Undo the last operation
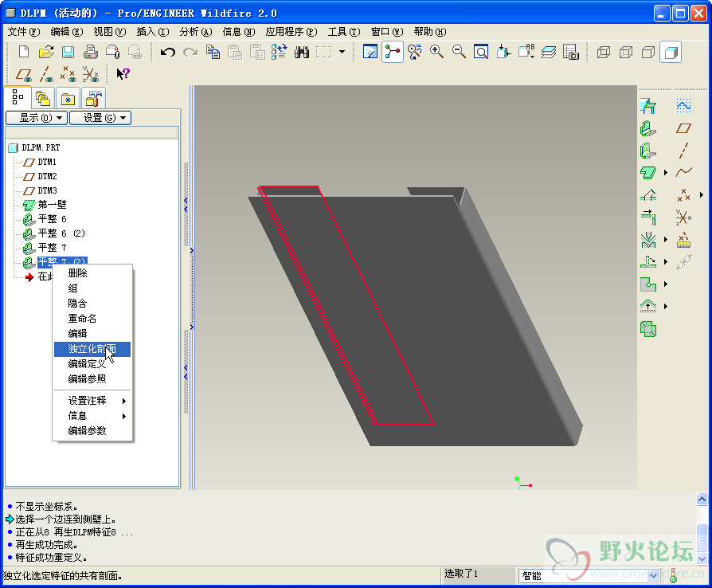Viewport: 712px width, 588px height. point(168,53)
